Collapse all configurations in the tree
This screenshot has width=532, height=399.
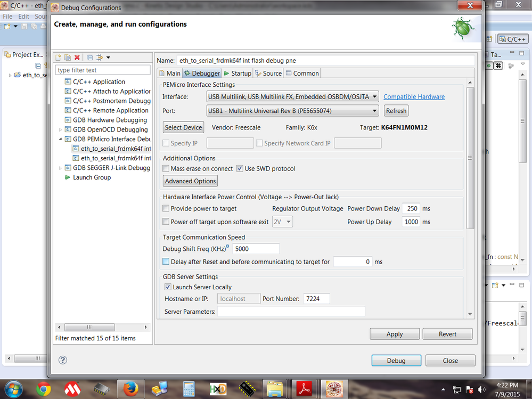(x=90, y=58)
